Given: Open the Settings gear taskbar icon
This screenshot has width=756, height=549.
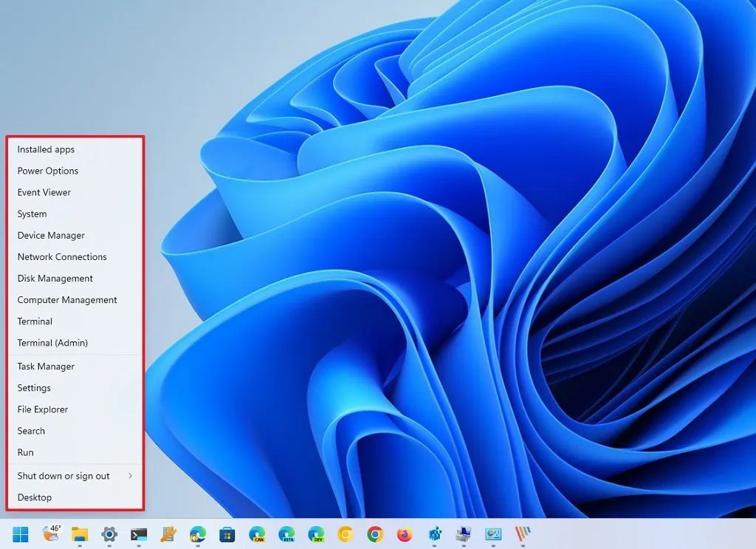Looking at the screenshot, I should (x=109, y=534).
